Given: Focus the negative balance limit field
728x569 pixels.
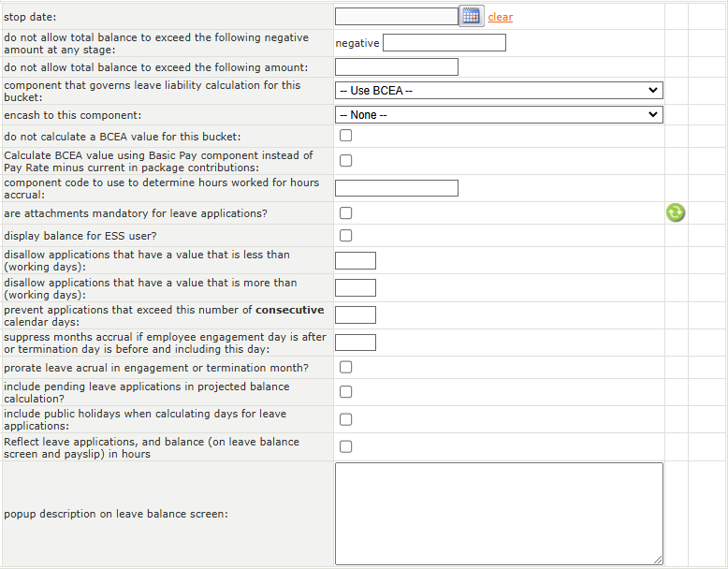Looking at the screenshot, I should click(444, 43).
